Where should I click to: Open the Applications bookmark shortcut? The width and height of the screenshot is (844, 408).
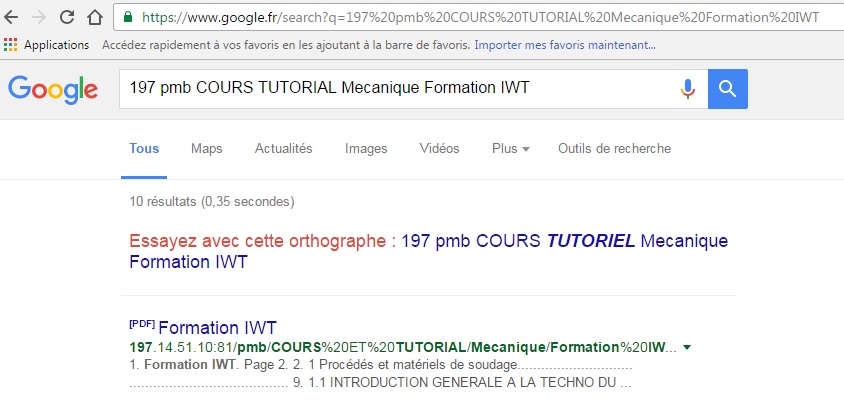coord(47,45)
